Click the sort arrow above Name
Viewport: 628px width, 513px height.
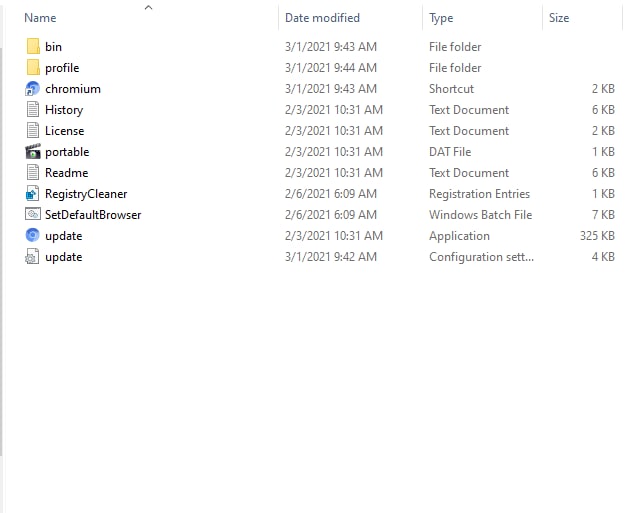point(149,7)
